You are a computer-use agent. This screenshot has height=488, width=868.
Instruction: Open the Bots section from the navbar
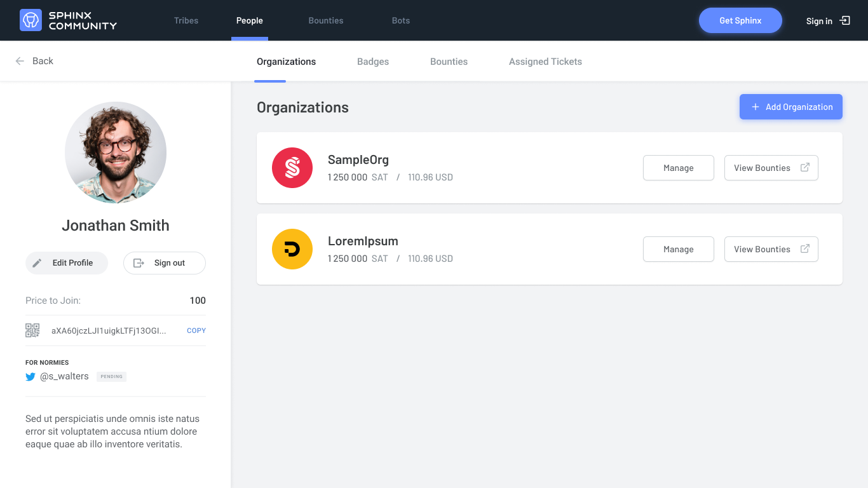click(400, 20)
